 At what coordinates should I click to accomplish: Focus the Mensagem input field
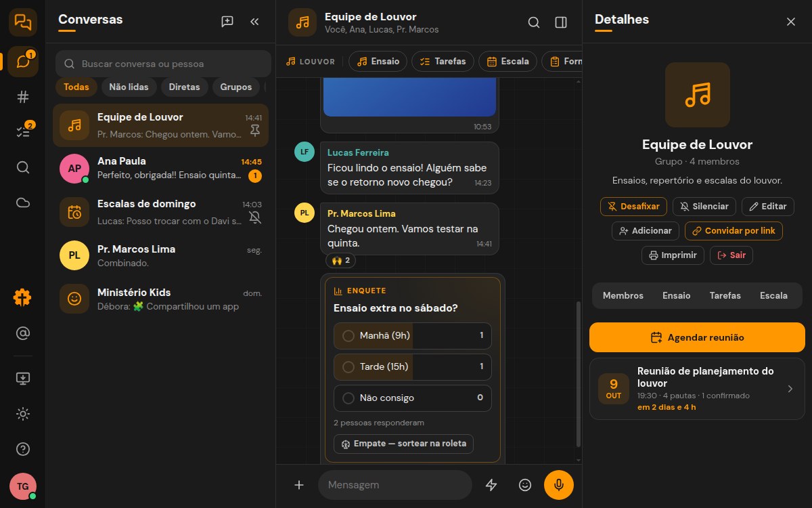pyautogui.click(x=395, y=485)
